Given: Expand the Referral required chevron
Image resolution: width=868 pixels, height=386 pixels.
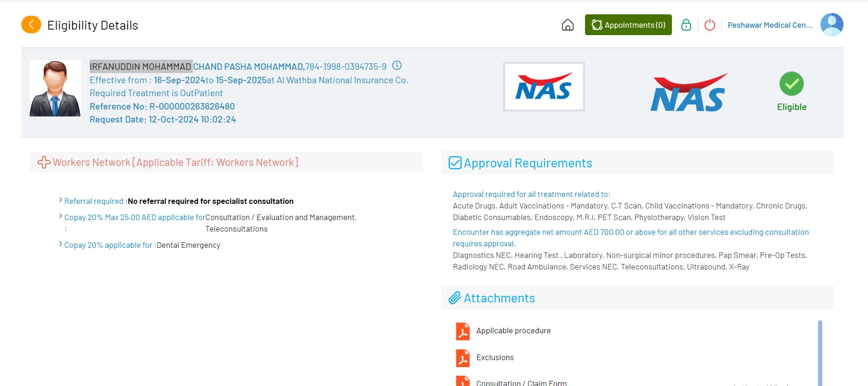Looking at the screenshot, I should coord(61,200).
